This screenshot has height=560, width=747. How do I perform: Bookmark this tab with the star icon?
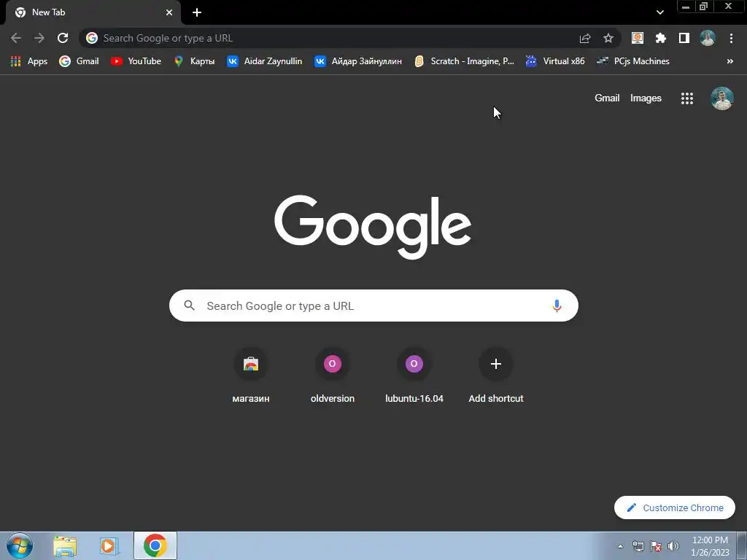(x=608, y=38)
